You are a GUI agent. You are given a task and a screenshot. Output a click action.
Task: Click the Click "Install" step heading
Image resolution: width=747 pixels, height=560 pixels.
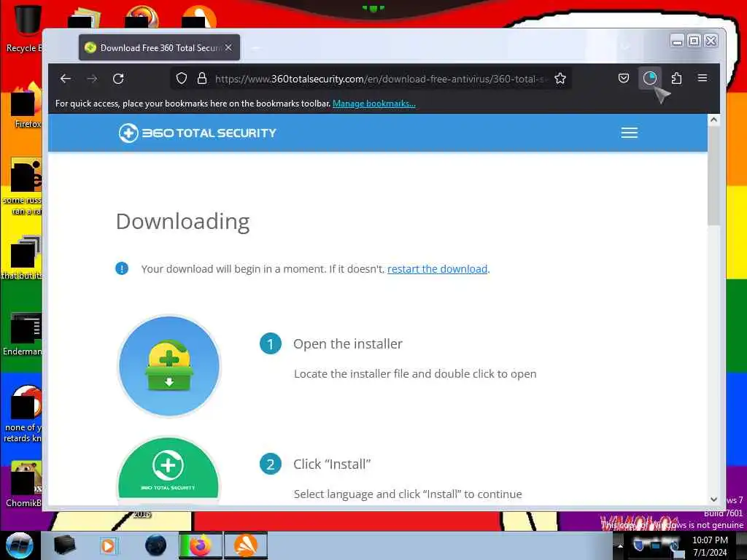[x=332, y=464]
